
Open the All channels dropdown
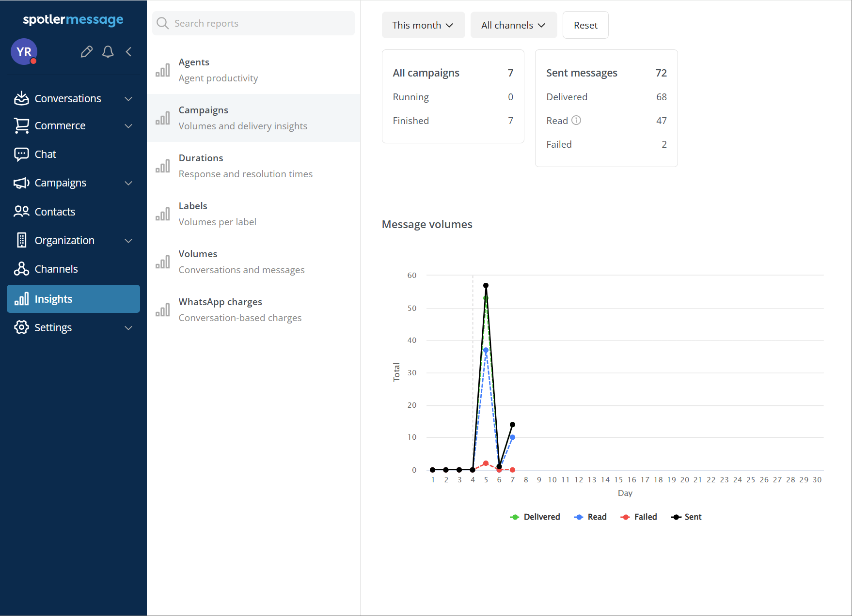point(513,25)
